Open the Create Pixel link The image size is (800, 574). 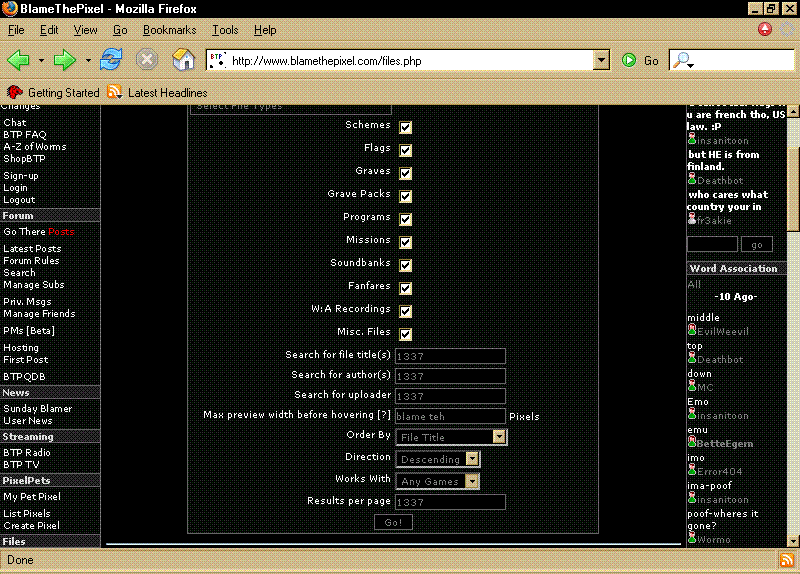[x=31, y=526]
